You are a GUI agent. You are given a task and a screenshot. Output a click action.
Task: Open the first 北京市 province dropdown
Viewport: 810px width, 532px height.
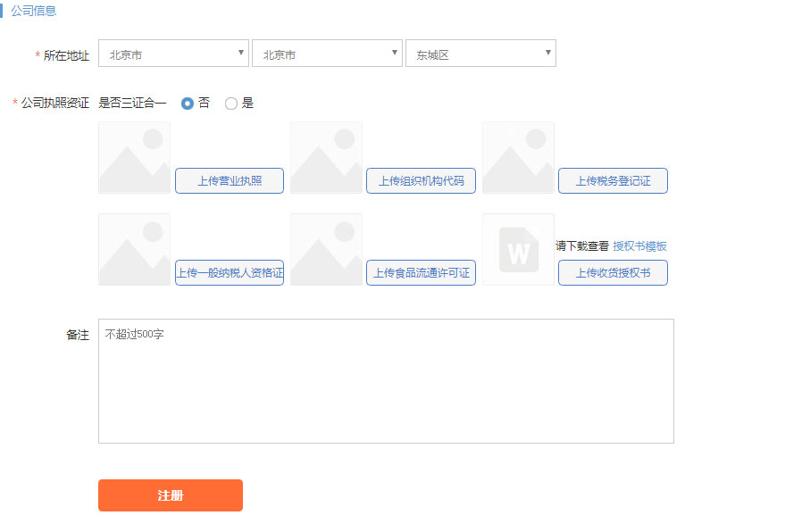(173, 54)
